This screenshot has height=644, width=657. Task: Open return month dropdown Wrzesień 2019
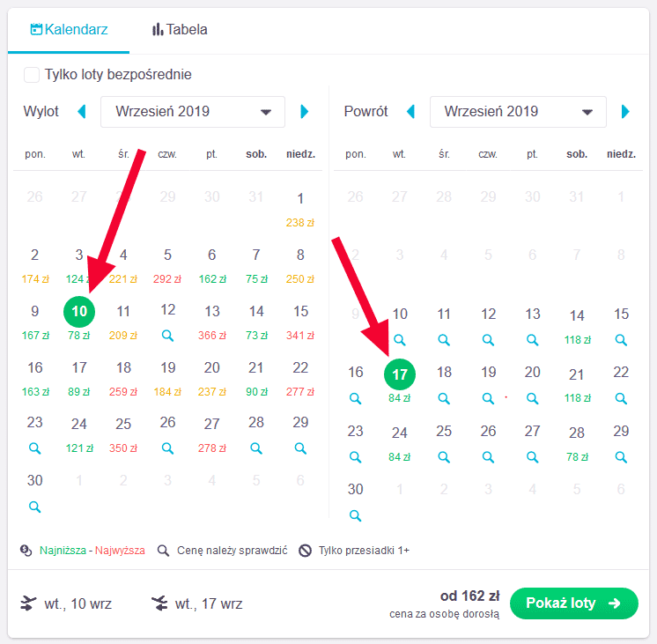pos(518,112)
